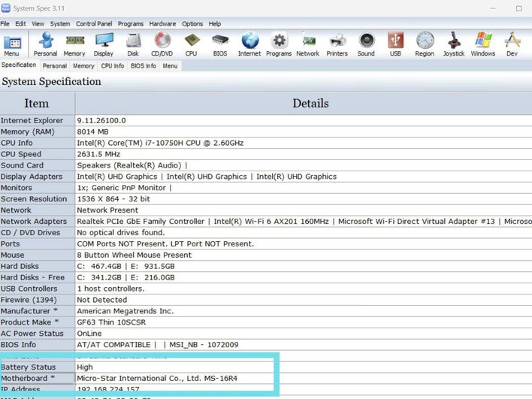Open the Menu toolbar icon
Screen dimensions: 532x399
coord(12,44)
